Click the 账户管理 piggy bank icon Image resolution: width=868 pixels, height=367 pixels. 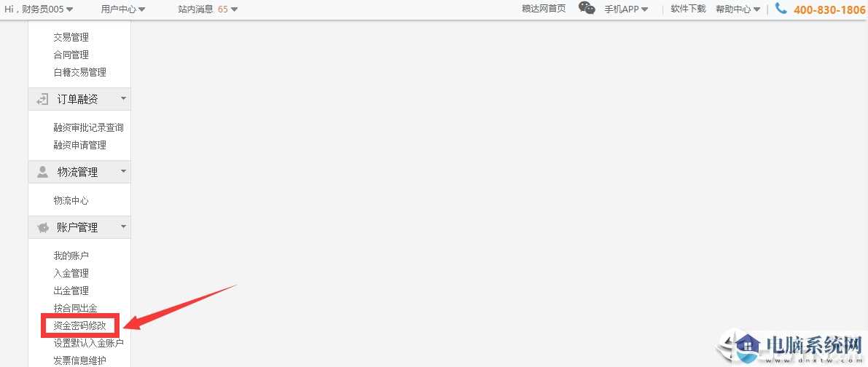(x=42, y=227)
